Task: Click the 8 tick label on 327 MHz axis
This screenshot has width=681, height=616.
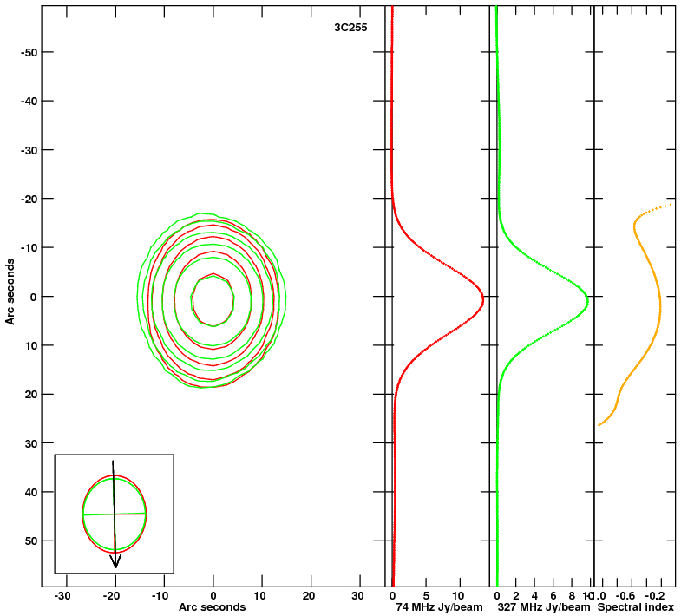Action: pyautogui.click(x=572, y=595)
